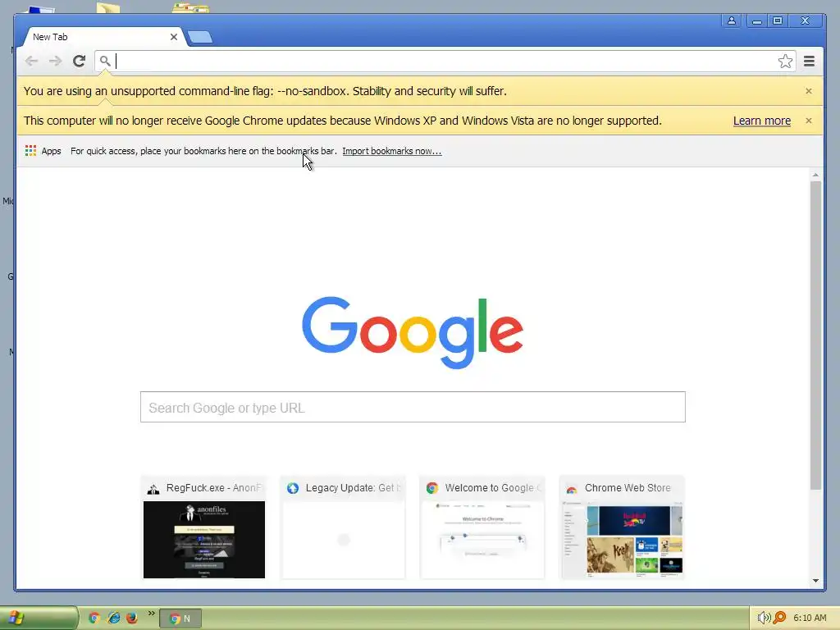Image resolution: width=840 pixels, height=630 pixels.
Task: Open a new tab with the new-tab button
Action: (x=200, y=37)
